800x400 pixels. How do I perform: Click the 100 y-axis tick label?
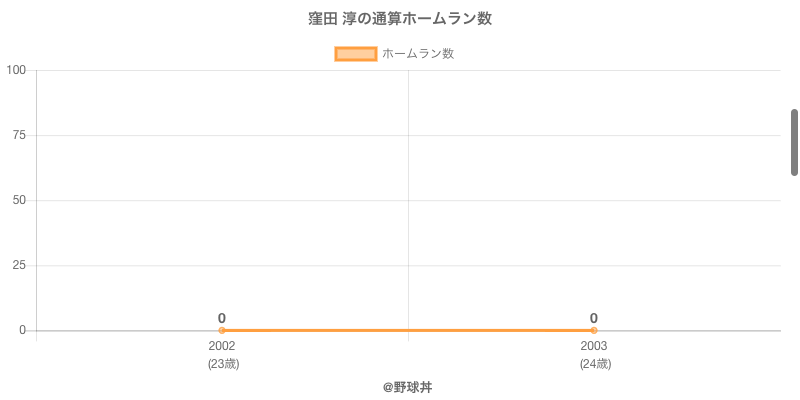coord(16,70)
